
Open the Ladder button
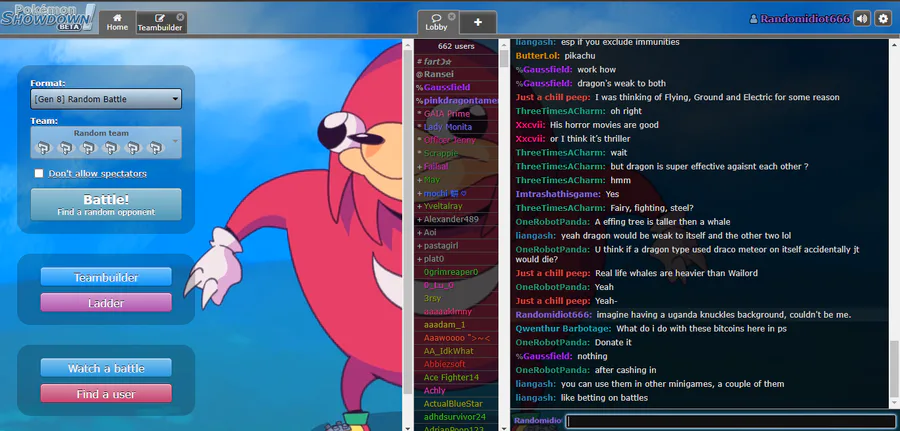(106, 302)
